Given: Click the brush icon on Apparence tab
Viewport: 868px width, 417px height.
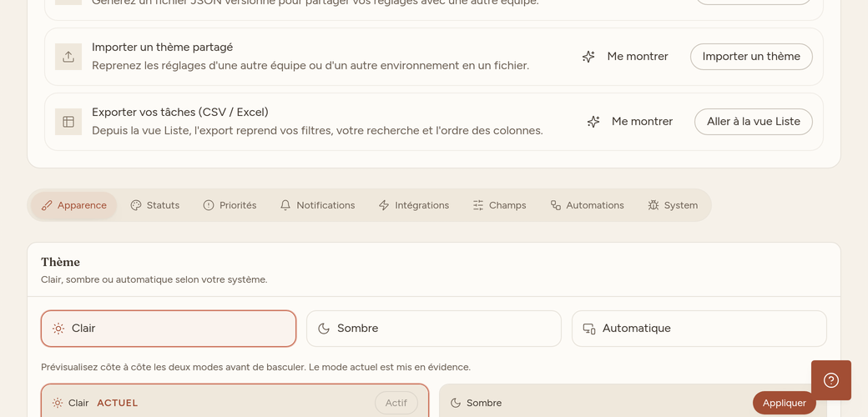Looking at the screenshot, I should [47, 205].
